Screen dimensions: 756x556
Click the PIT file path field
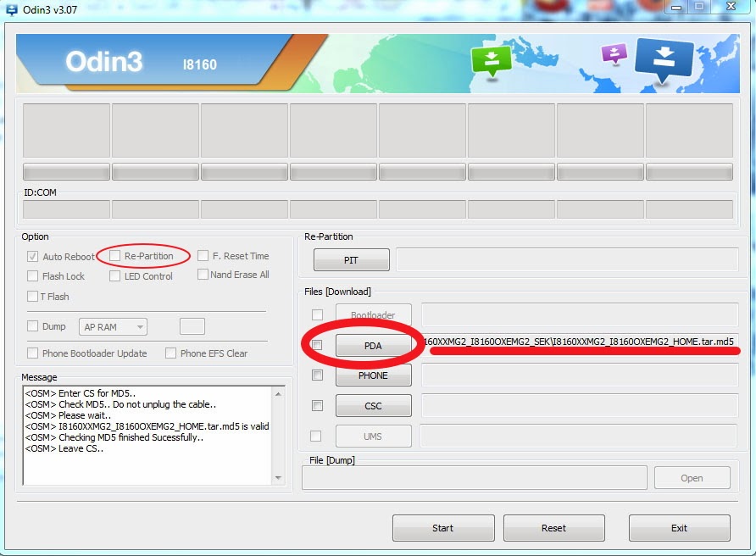click(567, 260)
